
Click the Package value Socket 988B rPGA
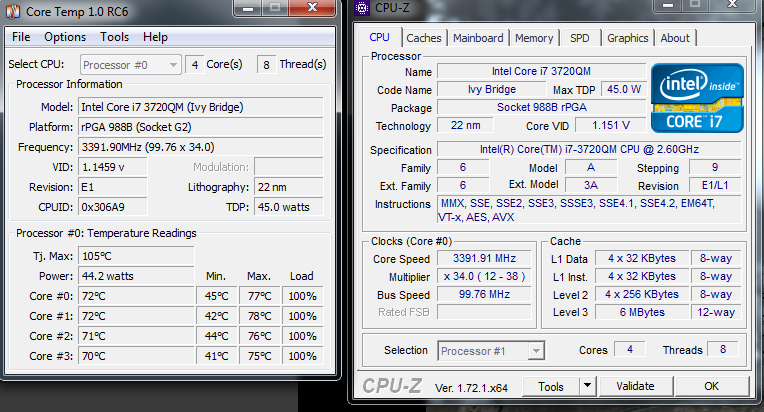[541, 107]
